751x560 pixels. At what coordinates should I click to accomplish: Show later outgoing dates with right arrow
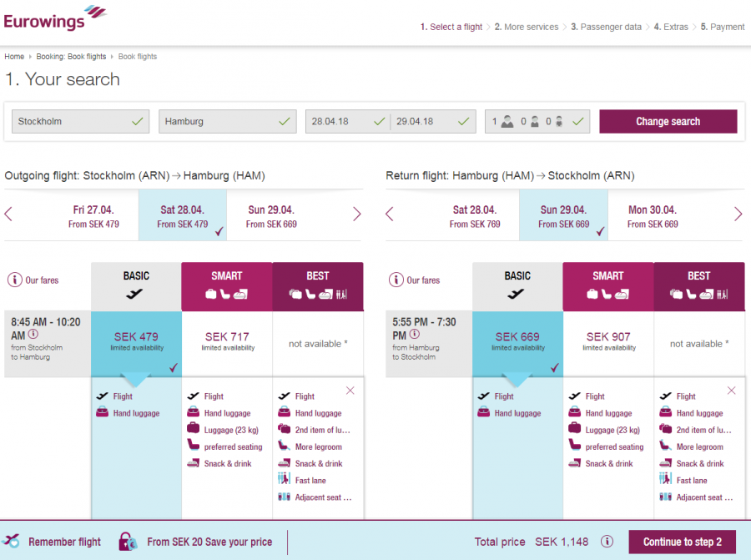click(357, 214)
